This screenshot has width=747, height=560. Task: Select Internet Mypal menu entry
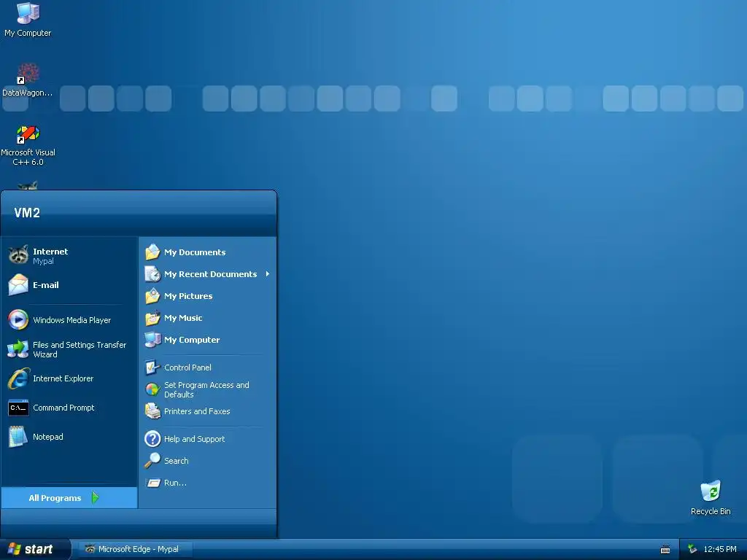tap(69, 256)
